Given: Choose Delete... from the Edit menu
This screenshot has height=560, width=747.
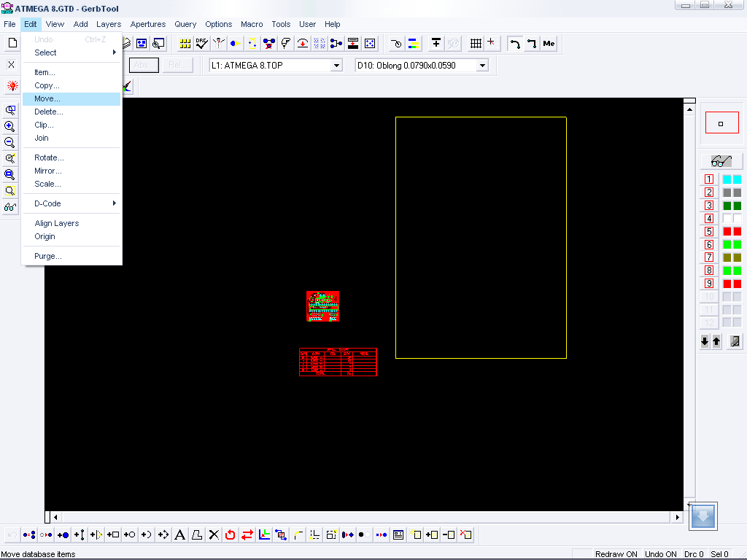Looking at the screenshot, I should tap(71, 112).
